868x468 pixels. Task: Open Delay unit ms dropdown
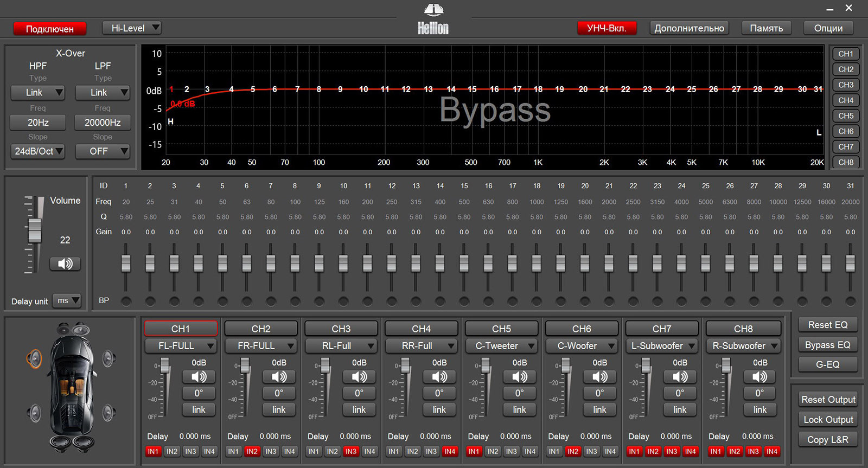[67, 300]
